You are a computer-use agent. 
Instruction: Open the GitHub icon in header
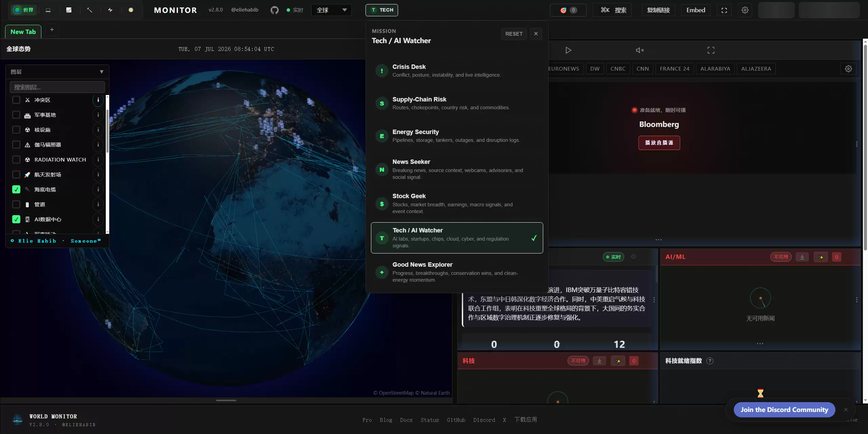pos(274,10)
